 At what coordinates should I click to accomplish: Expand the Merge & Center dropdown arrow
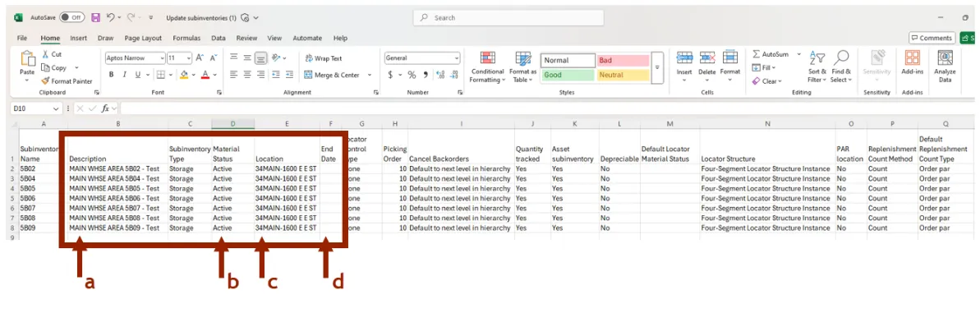(370, 75)
